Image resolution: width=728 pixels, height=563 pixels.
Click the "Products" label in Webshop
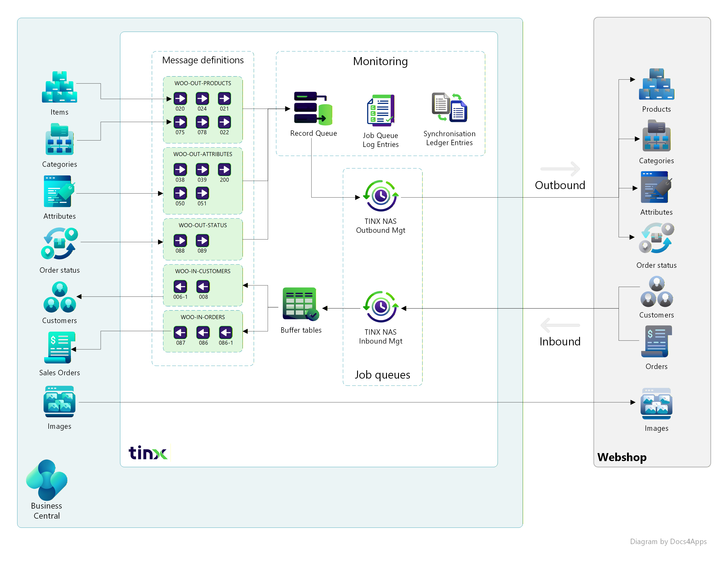[x=656, y=109]
